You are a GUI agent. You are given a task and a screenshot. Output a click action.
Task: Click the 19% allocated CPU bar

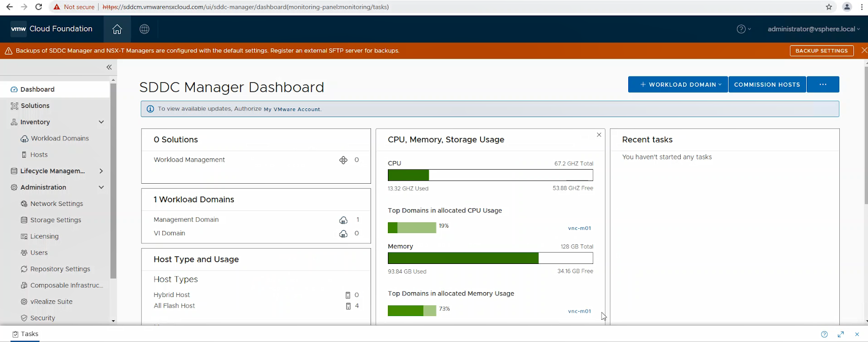[x=412, y=228]
